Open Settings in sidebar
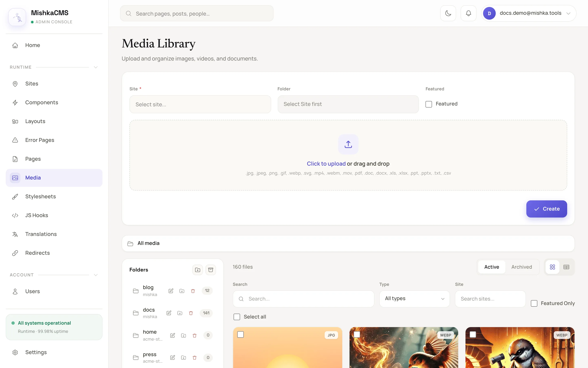Screen dimensions: 588x368 pyautogui.click(x=54, y=352)
